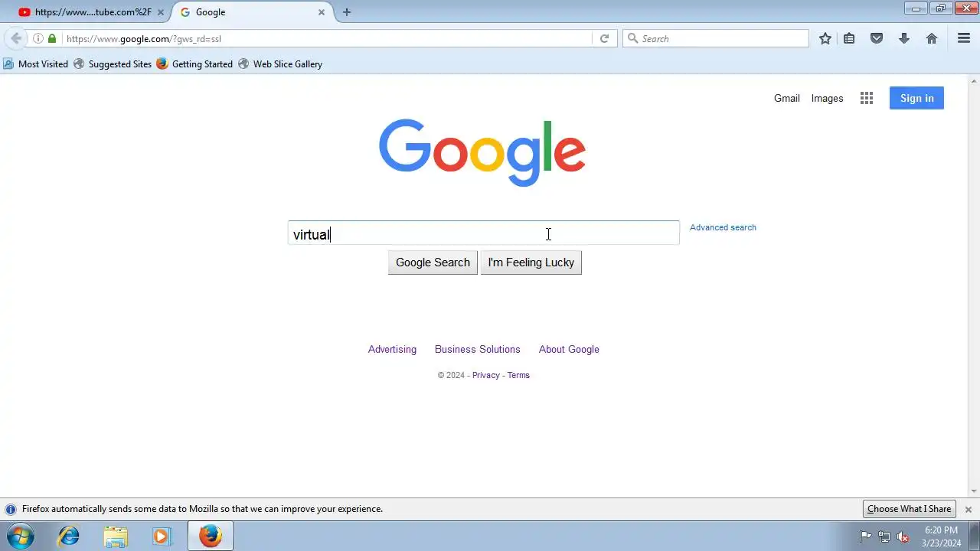Image resolution: width=980 pixels, height=551 pixels.
Task: Launch Internet Explorer from the taskbar
Action: (x=69, y=536)
